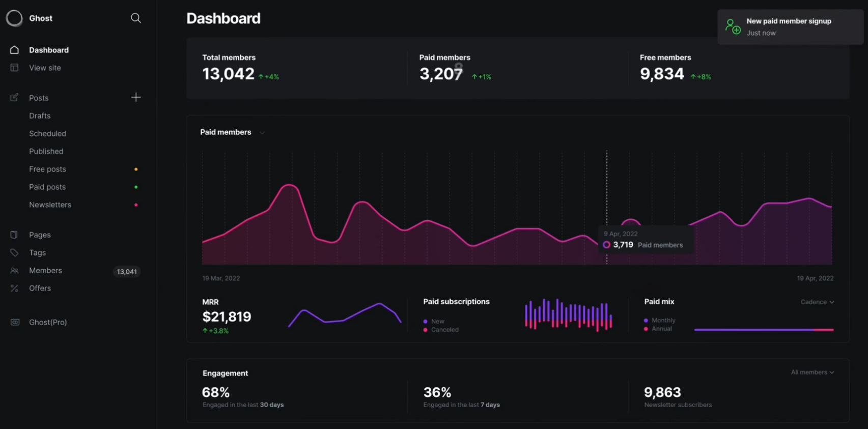Open Offers in sidebar
The width and height of the screenshot is (868, 429).
click(40, 288)
